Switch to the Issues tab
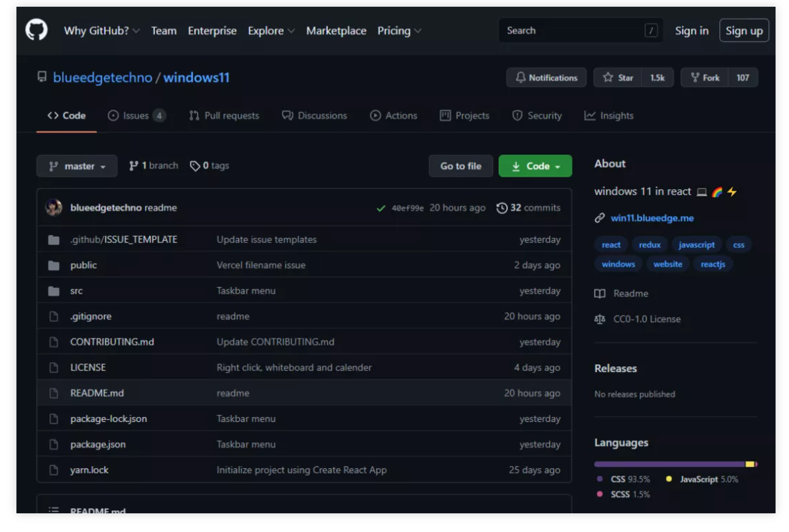 pos(136,116)
